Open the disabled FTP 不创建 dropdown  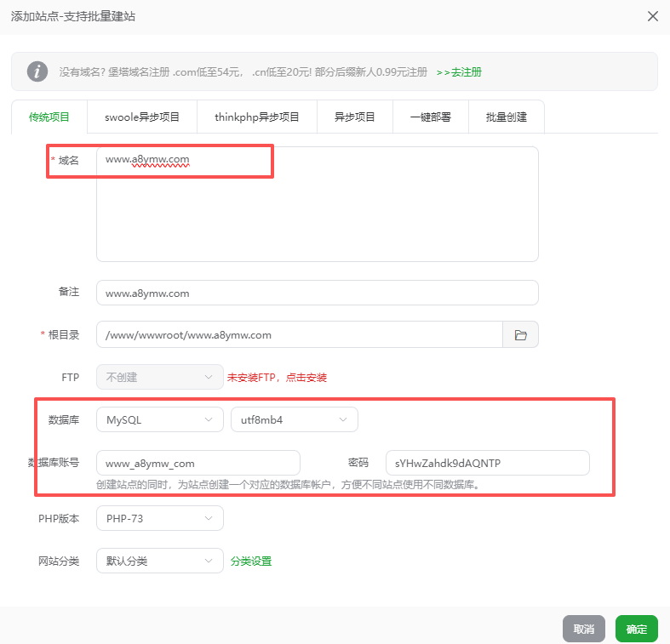pos(159,377)
